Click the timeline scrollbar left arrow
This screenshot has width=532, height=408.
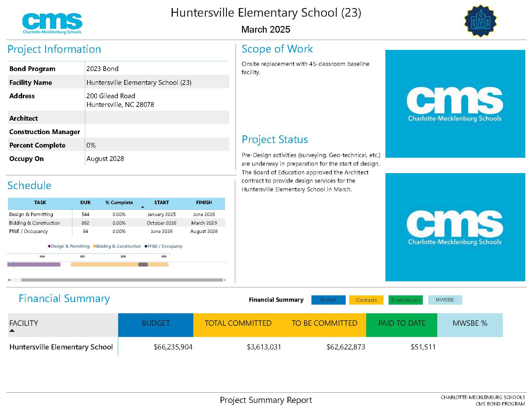click(9, 280)
